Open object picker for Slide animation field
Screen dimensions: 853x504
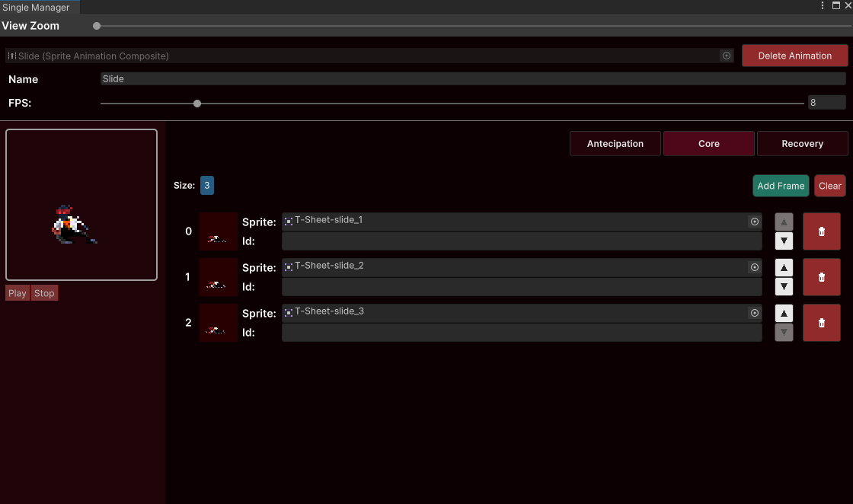pyautogui.click(x=726, y=56)
